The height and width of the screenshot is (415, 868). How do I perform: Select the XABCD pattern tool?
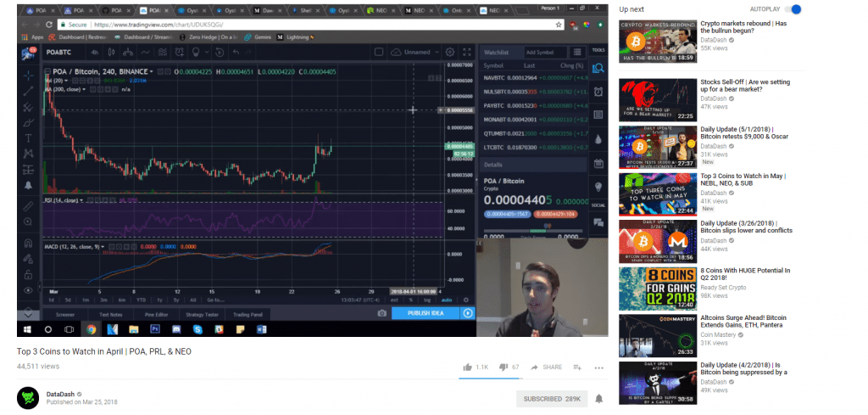tap(28, 154)
